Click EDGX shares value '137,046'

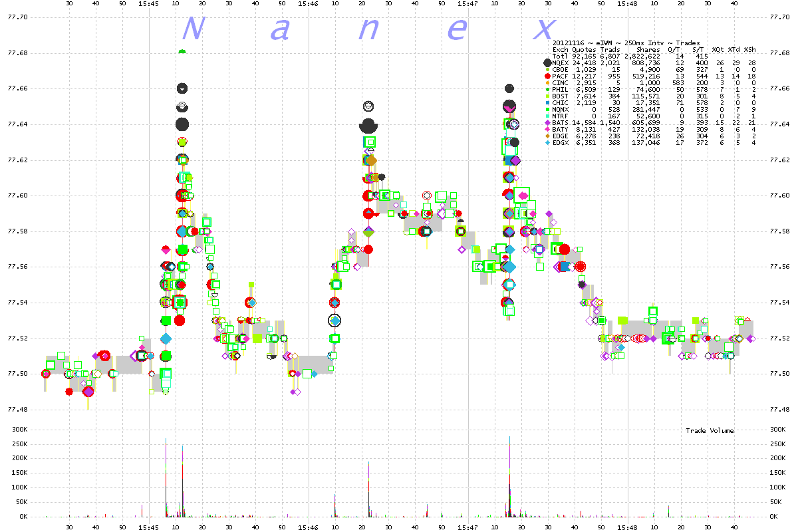click(646, 142)
